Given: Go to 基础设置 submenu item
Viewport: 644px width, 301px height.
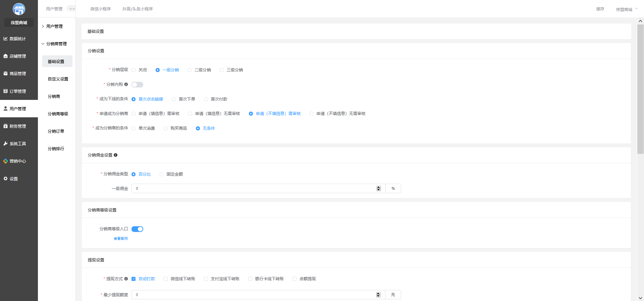Looking at the screenshot, I should [x=57, y=61].
